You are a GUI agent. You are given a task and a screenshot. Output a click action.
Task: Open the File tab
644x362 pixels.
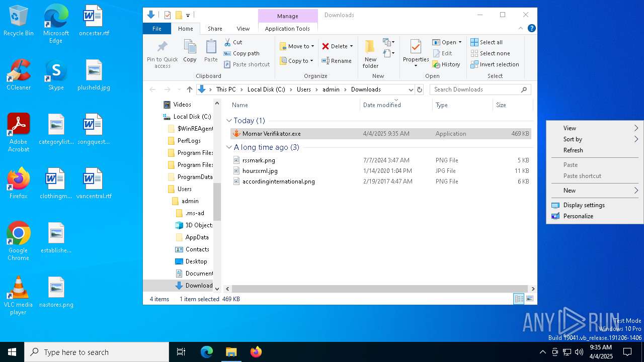pyautogui.click(x=157, y=29)
